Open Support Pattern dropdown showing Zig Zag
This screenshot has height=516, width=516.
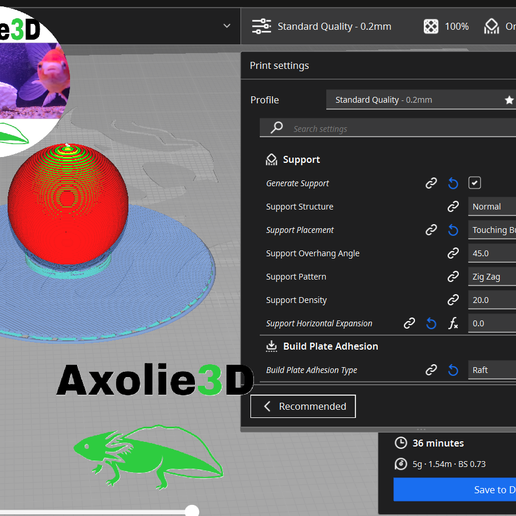pyautogui.click(x=492, y=277)
